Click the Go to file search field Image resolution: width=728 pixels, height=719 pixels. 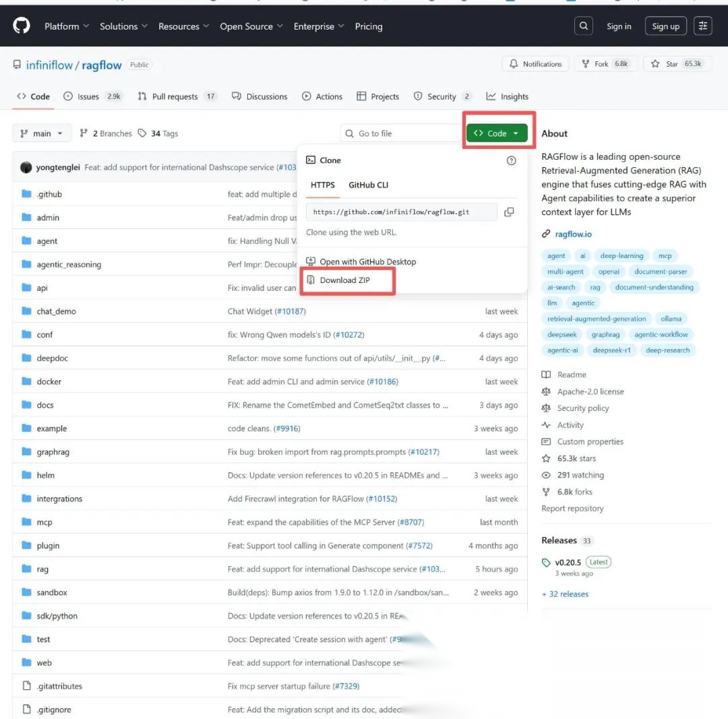pos(401,133)
